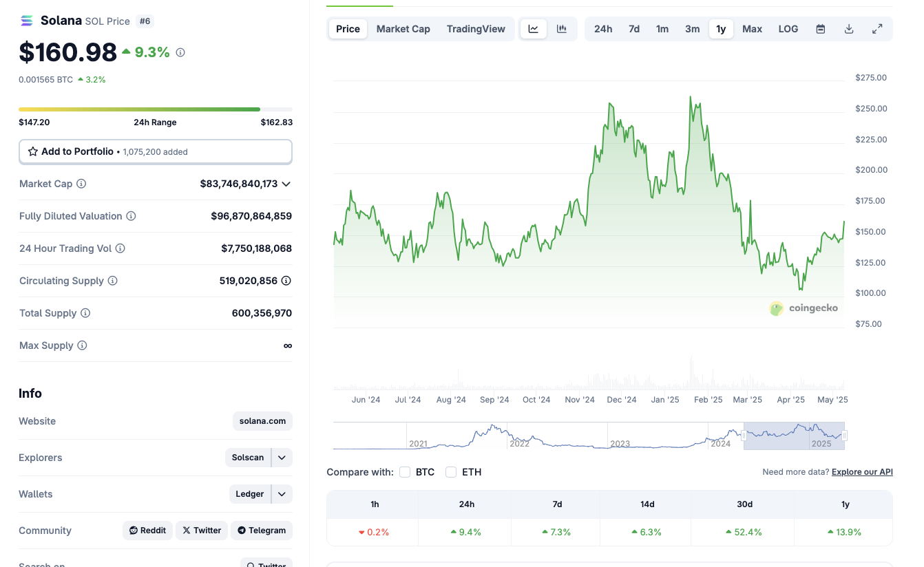Select the Max time range

[753, 29]
